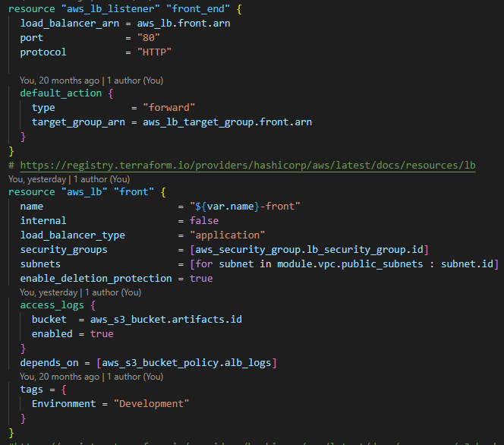
Task: Click the "application" load balancer type value
Action: click(x=227, y=235)
